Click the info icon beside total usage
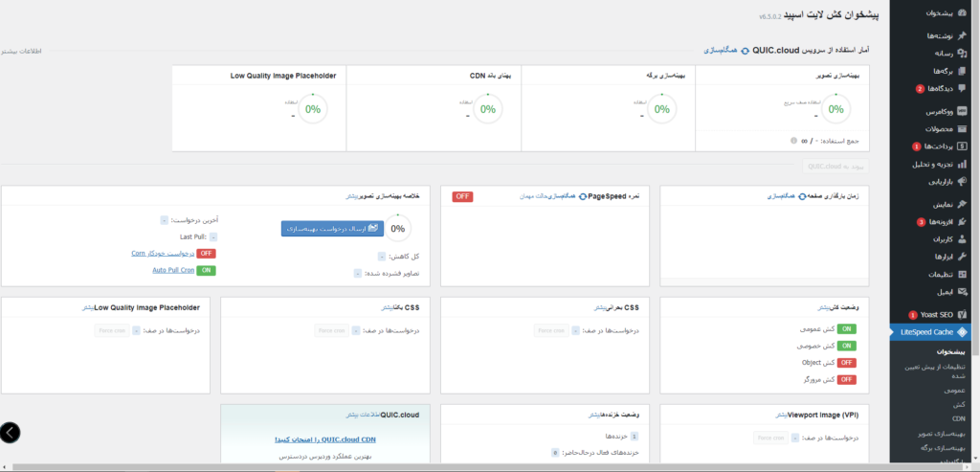The width and height of the screenshot is (980, 472). pos(793,141)
